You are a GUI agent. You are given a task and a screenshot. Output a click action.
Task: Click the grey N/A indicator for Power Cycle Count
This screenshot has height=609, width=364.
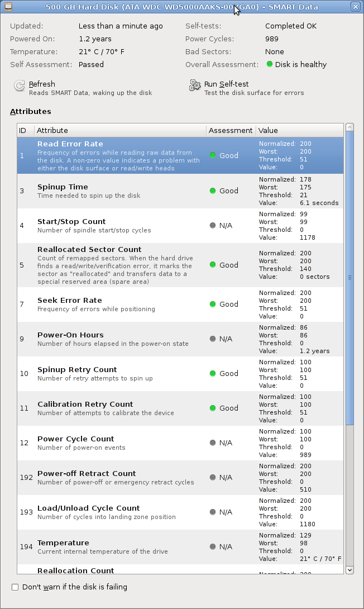[213, 443]
